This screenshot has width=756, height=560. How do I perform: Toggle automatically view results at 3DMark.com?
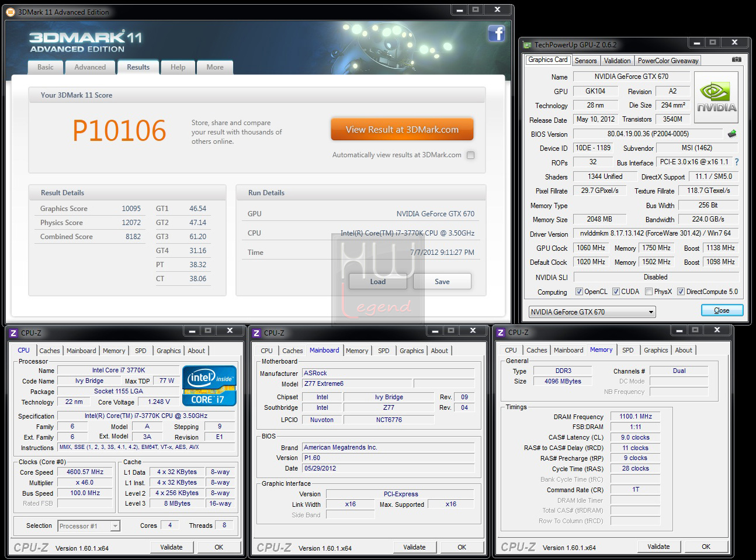tap(471, 155)
